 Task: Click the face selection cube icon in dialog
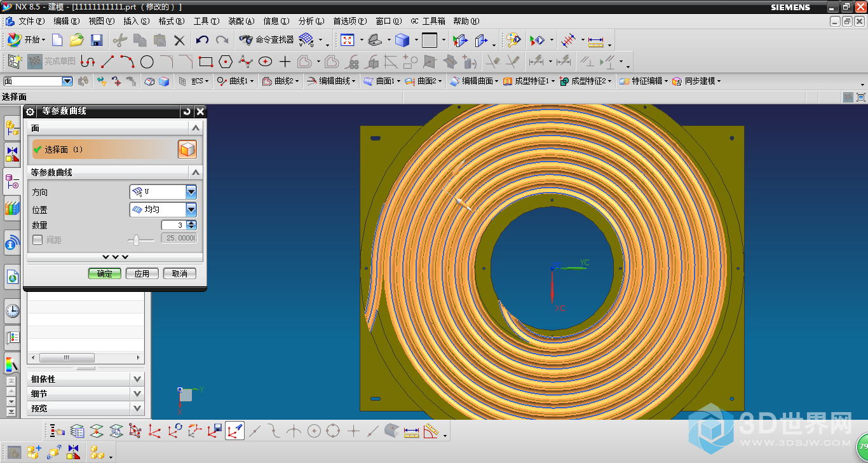pos(187,149)
